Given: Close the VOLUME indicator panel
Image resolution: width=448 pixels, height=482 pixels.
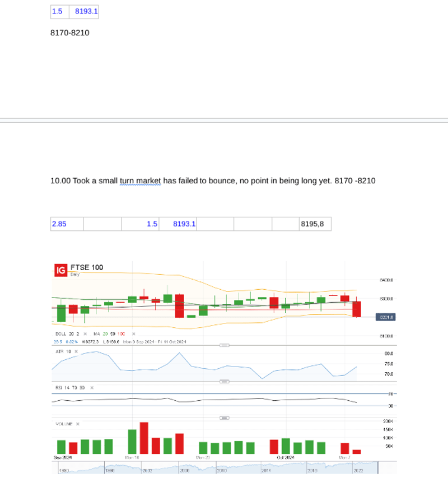Looking at the screenshot, I should [78, 424].
